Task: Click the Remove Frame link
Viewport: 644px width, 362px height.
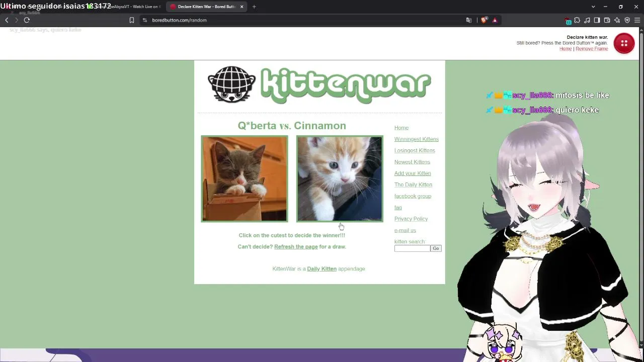Action: (x=592, y=49)
